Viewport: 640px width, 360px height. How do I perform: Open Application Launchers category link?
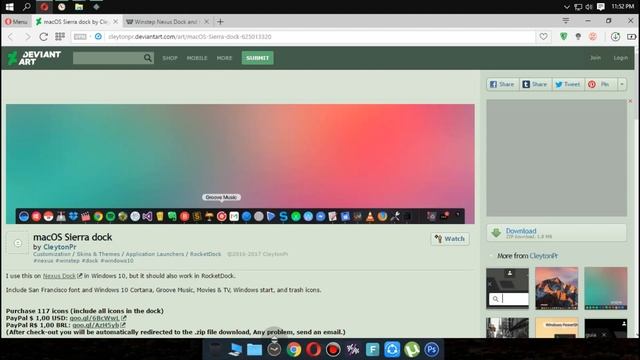click(155, 254)
